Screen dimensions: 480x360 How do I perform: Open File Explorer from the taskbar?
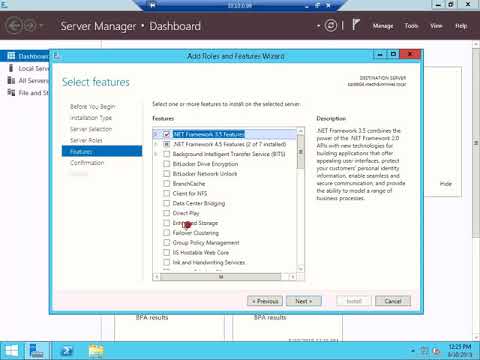(x=96, y=351)
